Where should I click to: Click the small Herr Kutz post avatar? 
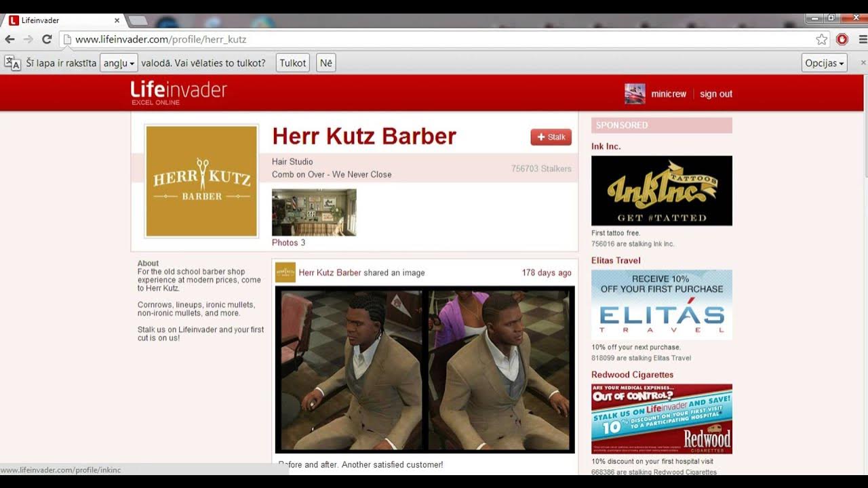coord(285,272)
